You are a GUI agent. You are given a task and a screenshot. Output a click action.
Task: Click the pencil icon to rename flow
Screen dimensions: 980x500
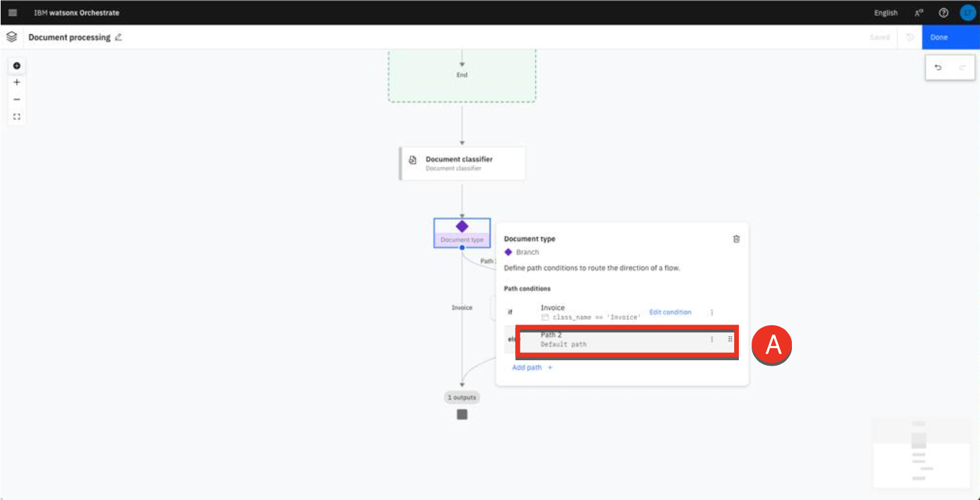pyautogui.click(x=118, y=38)
